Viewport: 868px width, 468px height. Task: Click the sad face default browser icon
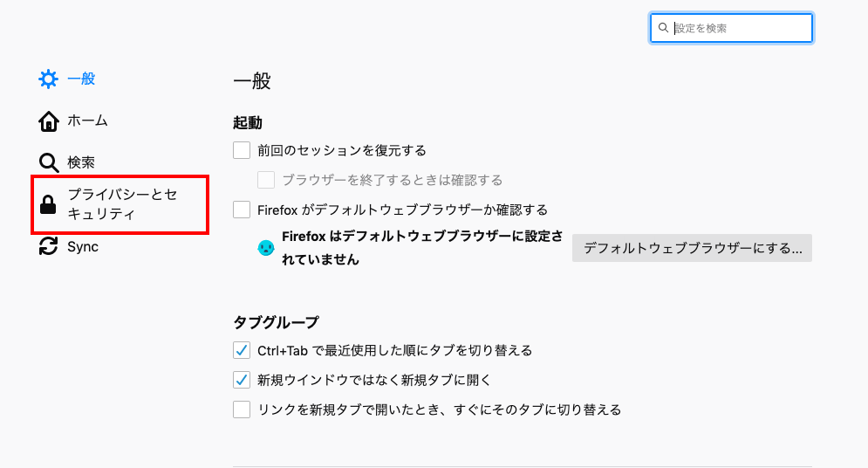(x=266, y=248)
